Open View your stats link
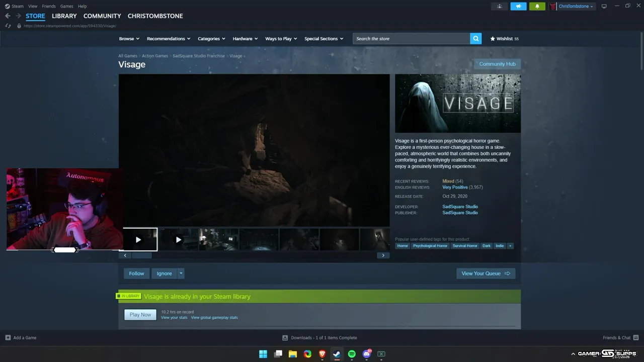The height and width of the screenshot is (362, 644). point(174,318)
